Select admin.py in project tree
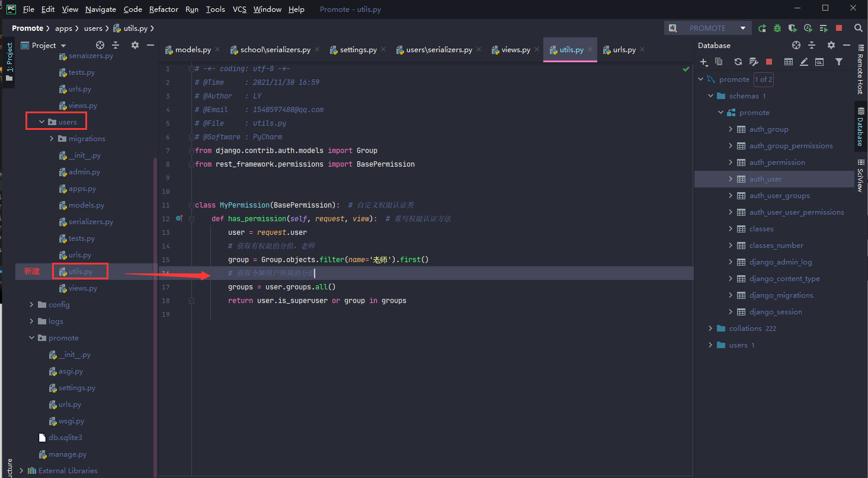The width and height of the screenshot is (868, 478). [x=84, y=172]
